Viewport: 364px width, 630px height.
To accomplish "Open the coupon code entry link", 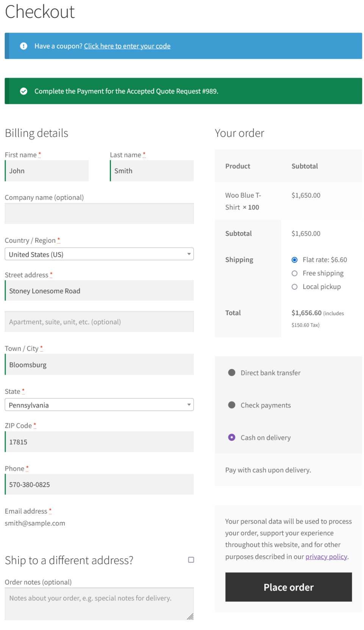I will point(127,46).
